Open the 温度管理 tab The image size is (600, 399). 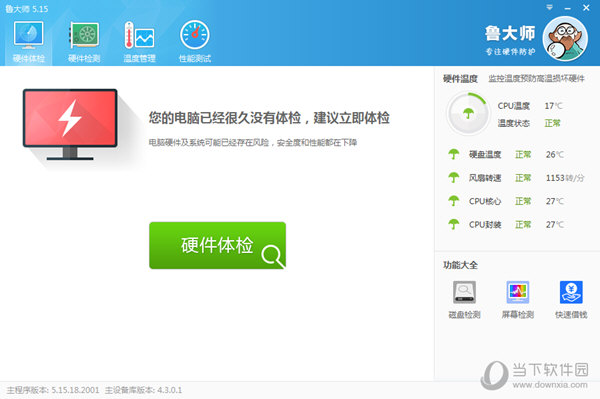click(x=139, y=42)
